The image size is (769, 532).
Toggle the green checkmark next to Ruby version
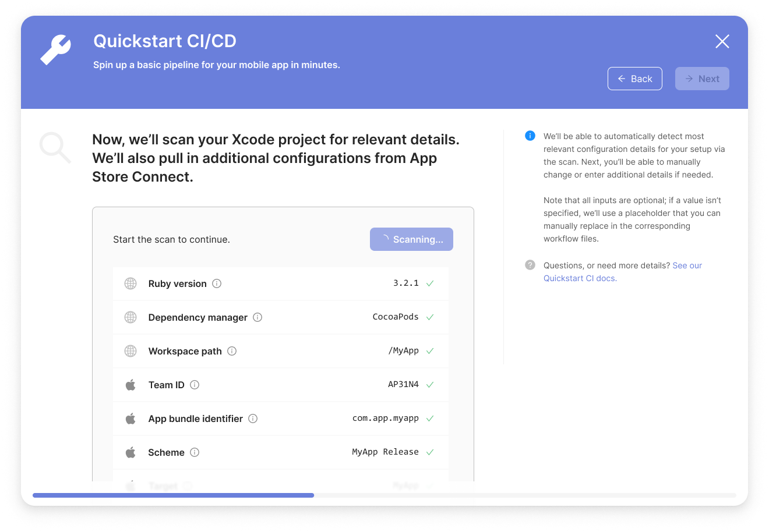[x=429, y=283]
